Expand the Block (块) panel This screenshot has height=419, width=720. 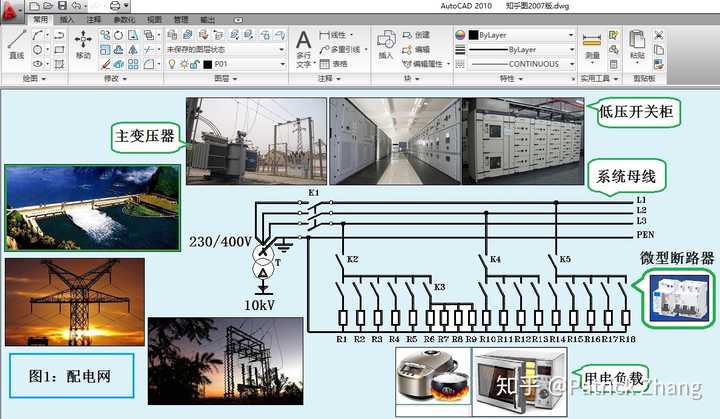[411, 79]
